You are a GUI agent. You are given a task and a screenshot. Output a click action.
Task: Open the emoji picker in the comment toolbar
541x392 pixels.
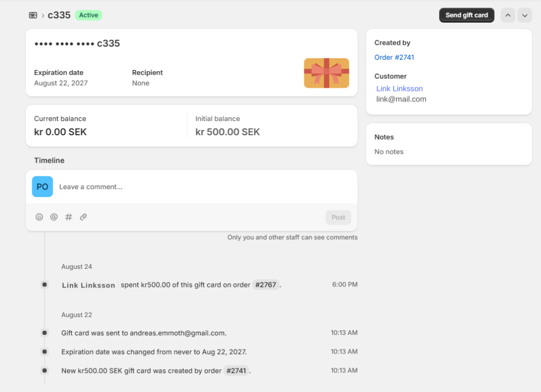tap(39, 217)
